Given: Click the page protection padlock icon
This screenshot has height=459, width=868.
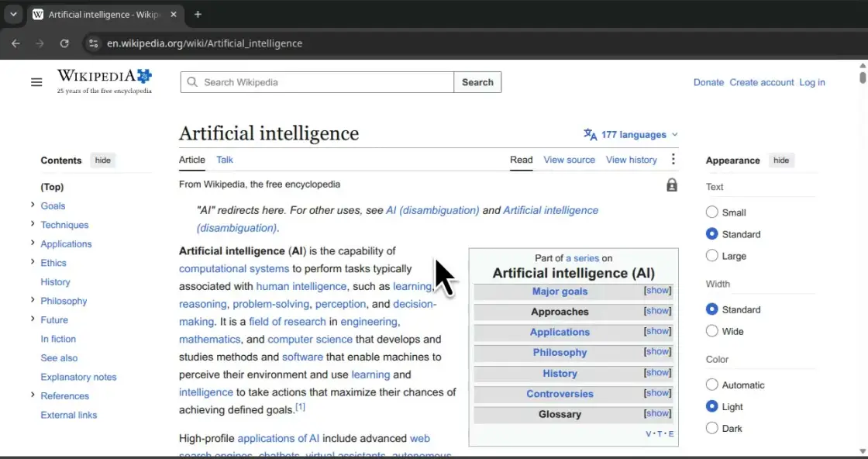Looking at the screenshot, I should [x=671, y=185].
